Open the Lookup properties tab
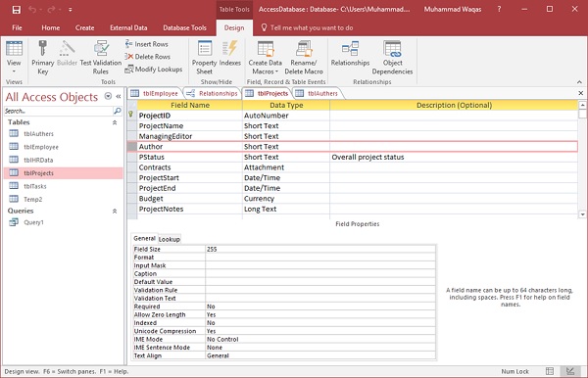588x378 pixels. 170,239
